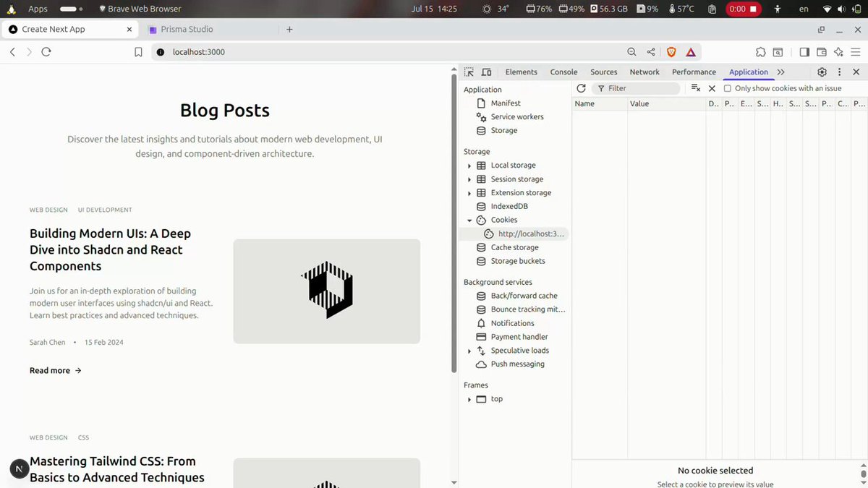
Task: Click the accessibility icon in top bar
Action: 778,9
